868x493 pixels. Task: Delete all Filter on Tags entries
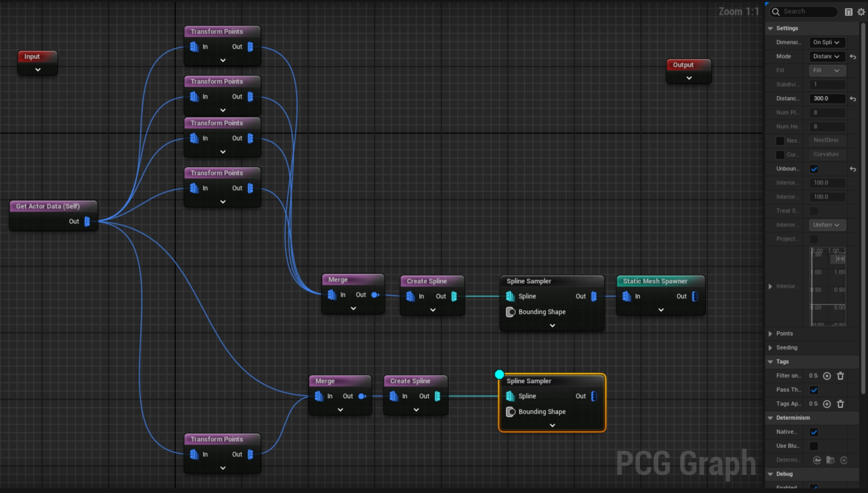(840, 376)
